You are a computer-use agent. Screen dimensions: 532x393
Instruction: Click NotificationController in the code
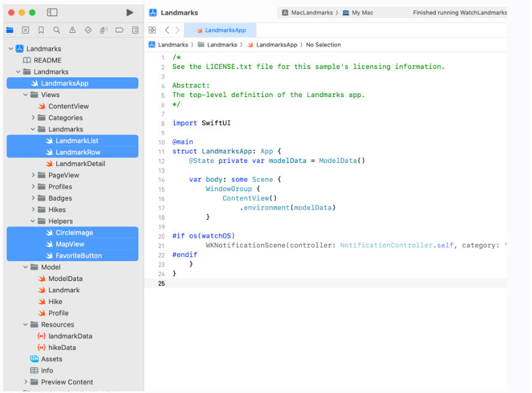(x=386, y=245)
